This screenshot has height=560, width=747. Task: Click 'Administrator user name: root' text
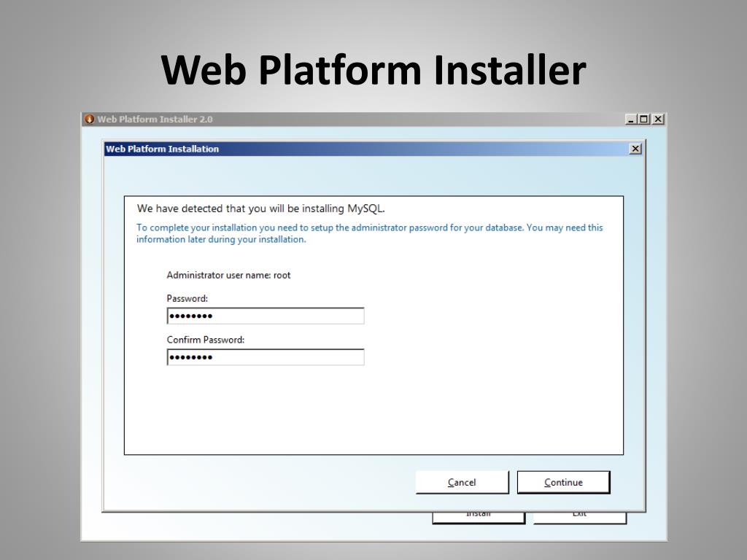(x=228, y=275)
